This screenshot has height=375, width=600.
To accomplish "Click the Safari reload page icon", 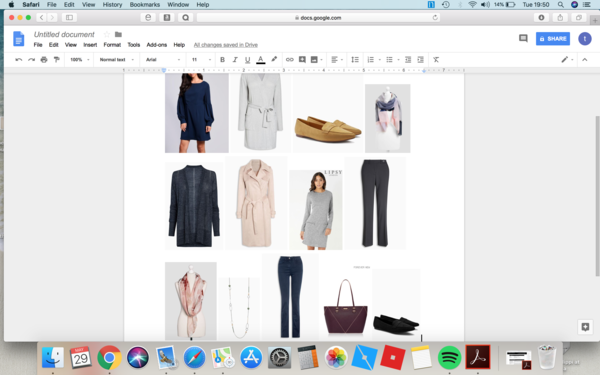I will coord(435,18).
